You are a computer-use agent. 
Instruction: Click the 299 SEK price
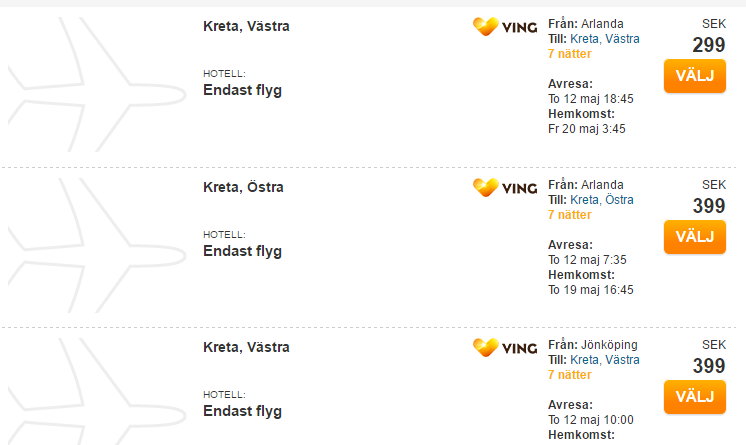[709, 45]
